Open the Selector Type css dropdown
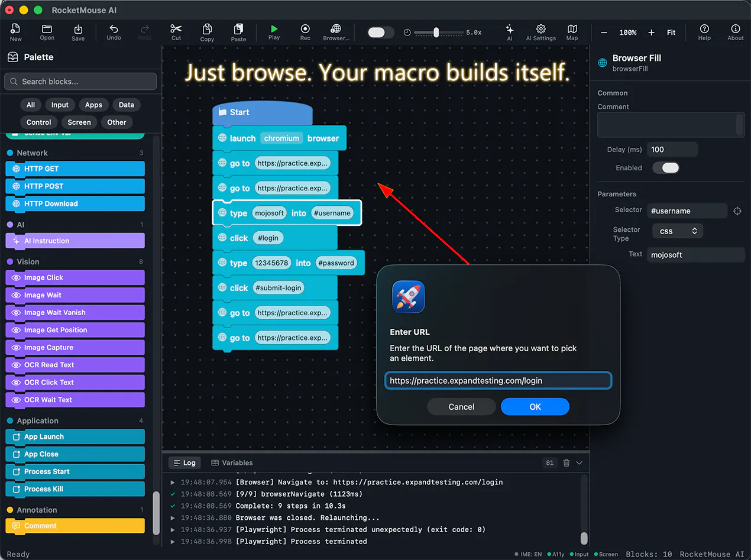The height and width of the screenshot is (560, 751). point(678,231)
